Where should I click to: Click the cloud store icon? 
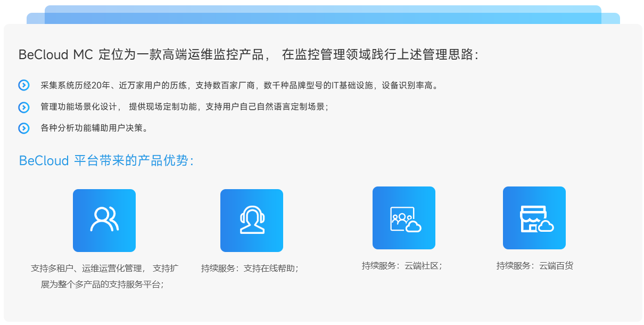534,218
